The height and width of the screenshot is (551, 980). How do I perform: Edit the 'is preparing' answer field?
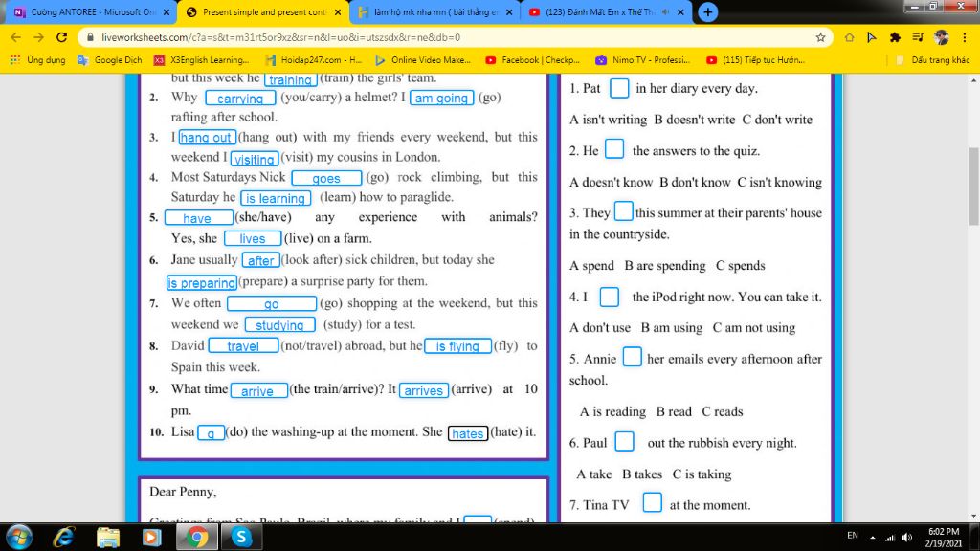(202, 282)
